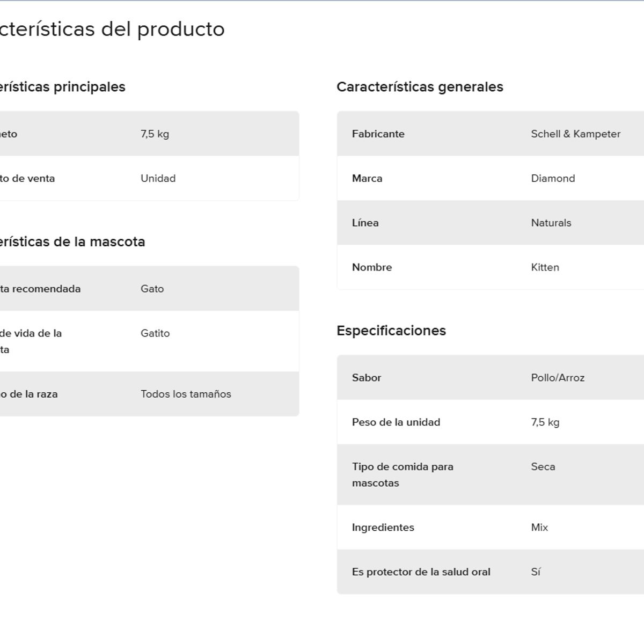Click the "Peso de la unidad" label

tap(396, 422)
